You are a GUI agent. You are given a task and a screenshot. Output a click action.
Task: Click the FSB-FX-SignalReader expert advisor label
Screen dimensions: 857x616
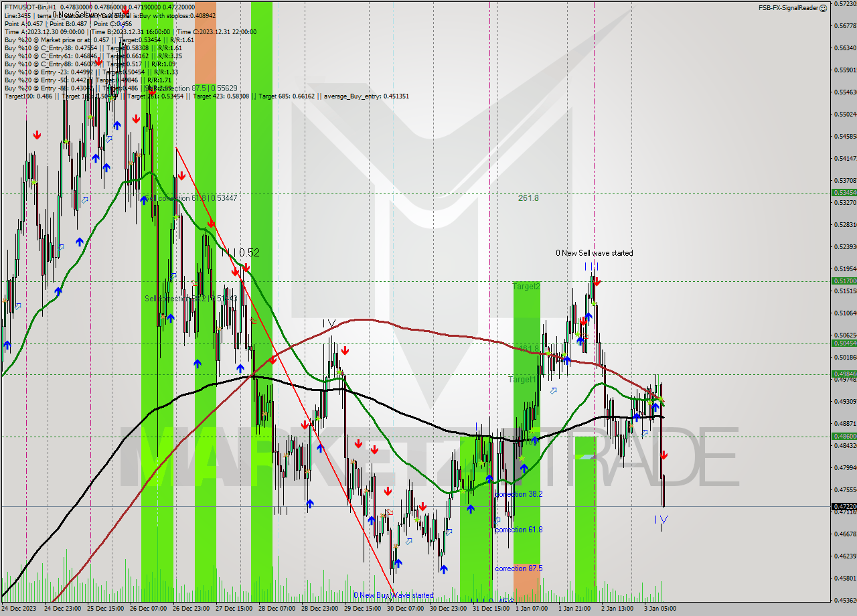click(788, 8)
